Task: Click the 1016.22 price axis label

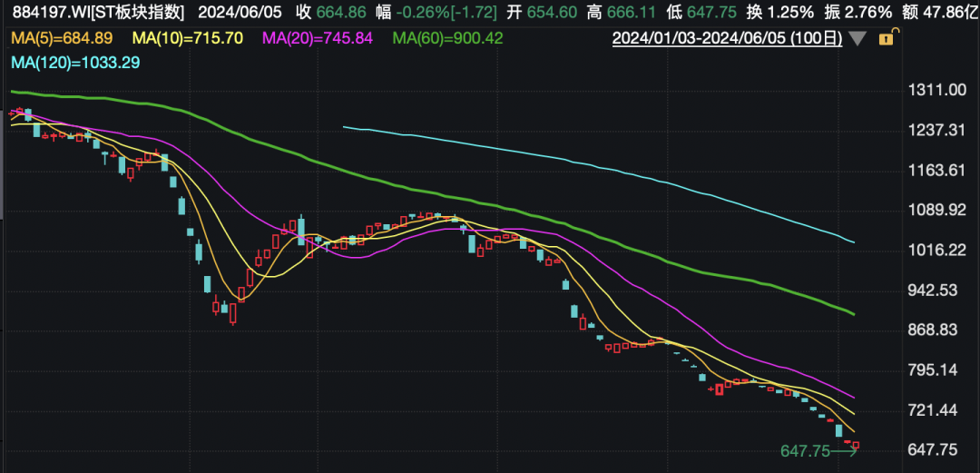Action: [936, 251]
